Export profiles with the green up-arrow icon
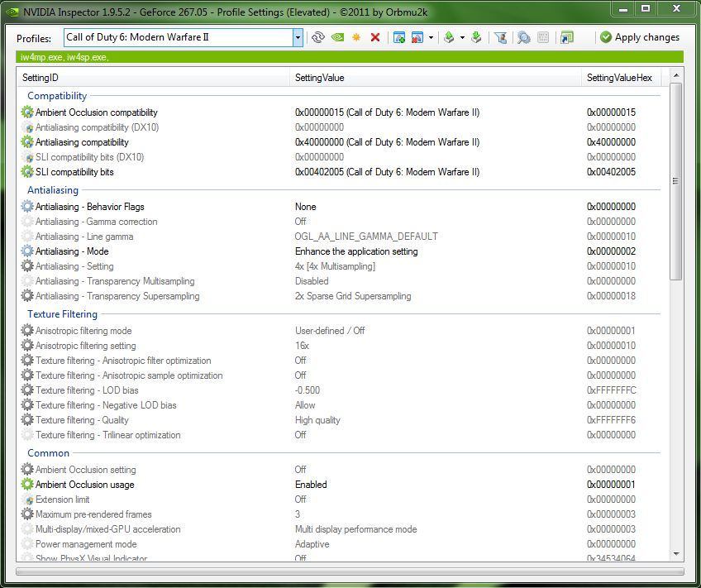This screenshot has width=701, height=588. coord(450,37)
